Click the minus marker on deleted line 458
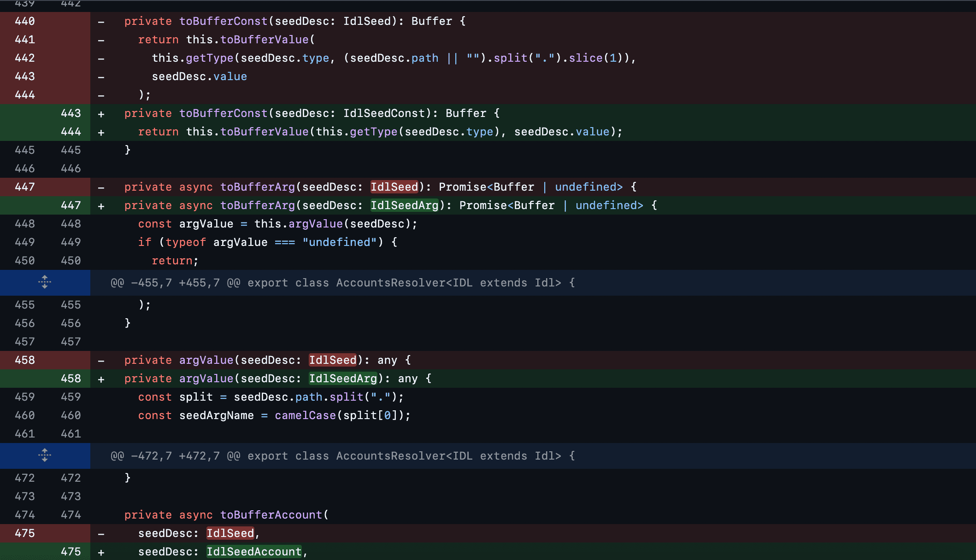The width and height of the screenshot is (976, 560). click(x=101, y=361)
